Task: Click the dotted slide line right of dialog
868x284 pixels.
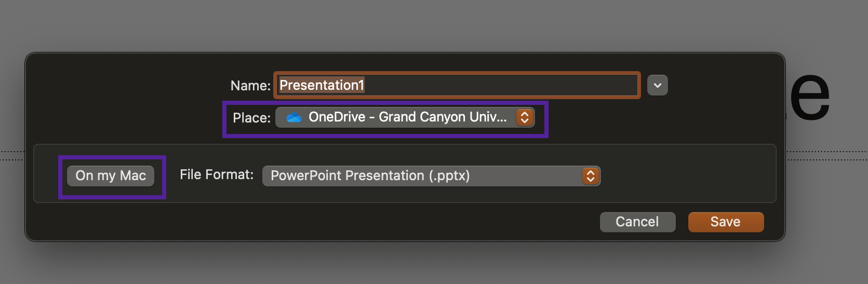Action: [826, 156]
